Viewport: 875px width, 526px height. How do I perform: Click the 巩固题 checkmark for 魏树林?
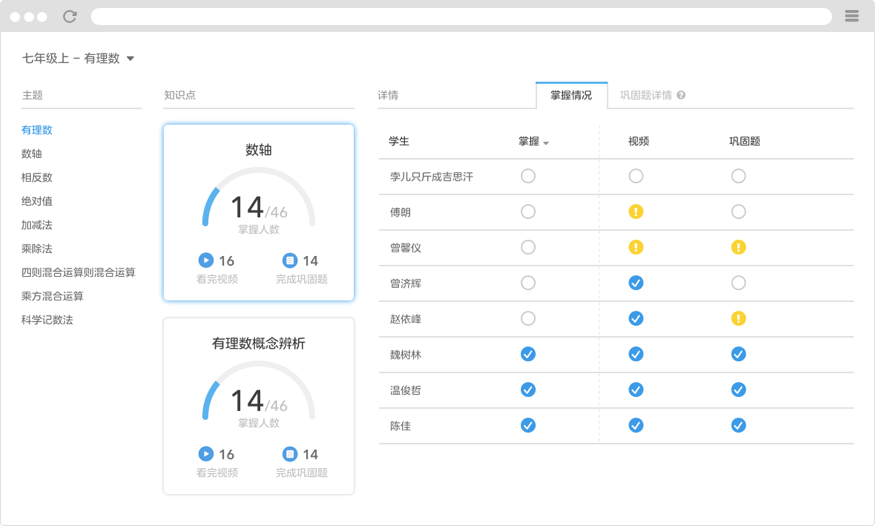(x=738, y=354)
